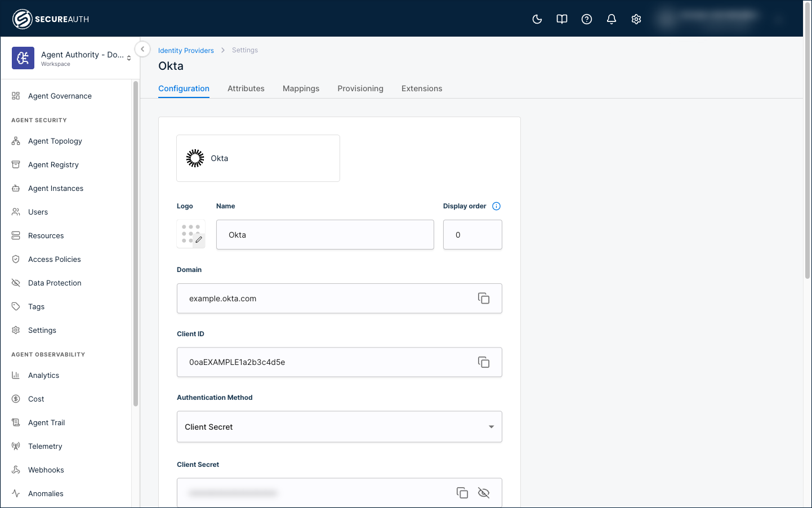Click the Resources icon in sidebar
The image size is (812, 508).
point(16,235)
